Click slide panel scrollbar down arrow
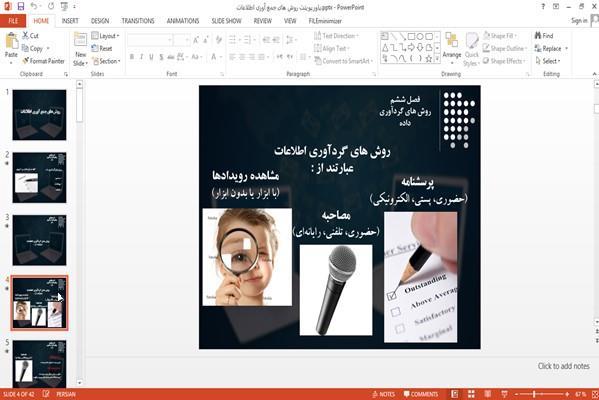This screenshot has height=400, width=599. point(79,382)
